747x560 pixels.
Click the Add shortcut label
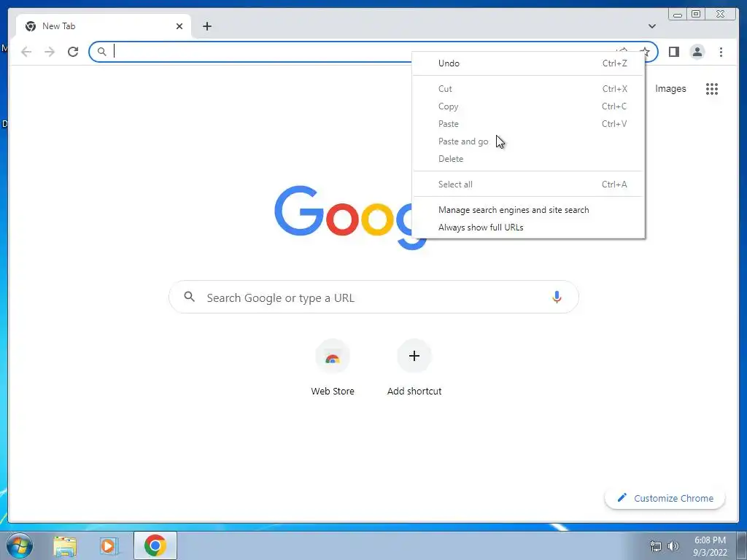click(x=414, y=392)
